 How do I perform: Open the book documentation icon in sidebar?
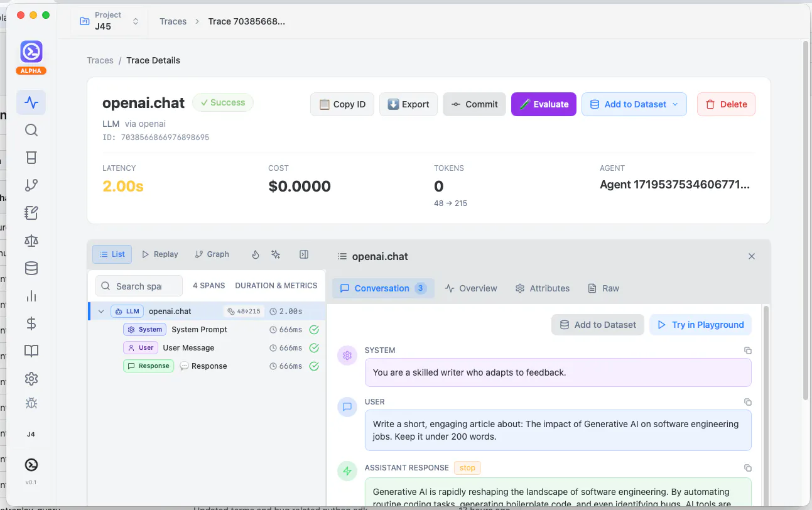tap(31, 351)
